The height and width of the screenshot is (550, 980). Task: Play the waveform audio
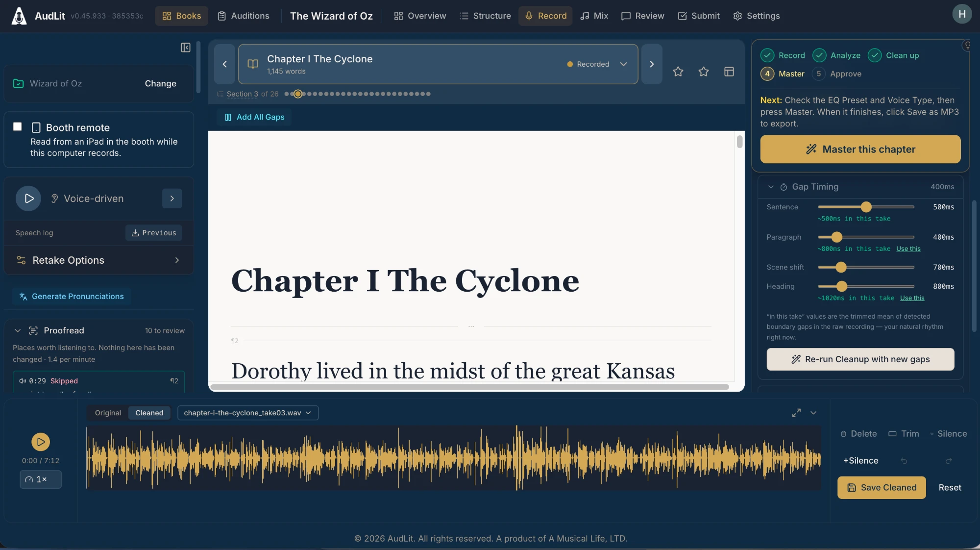tap(41, 442)
